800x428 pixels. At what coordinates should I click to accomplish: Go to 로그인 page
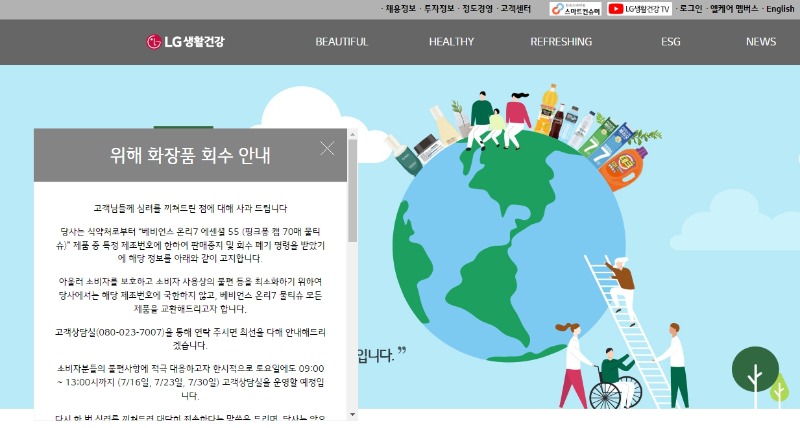(691, 9)
